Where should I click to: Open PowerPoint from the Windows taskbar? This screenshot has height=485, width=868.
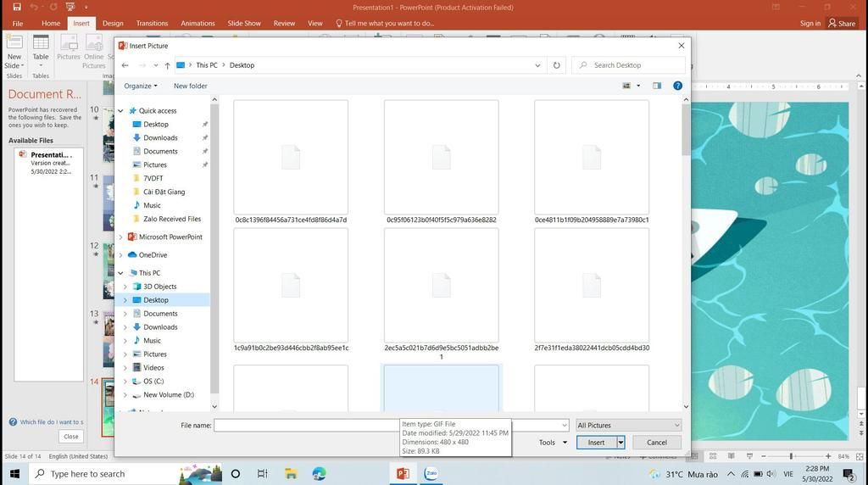click(x=403, y=474)
